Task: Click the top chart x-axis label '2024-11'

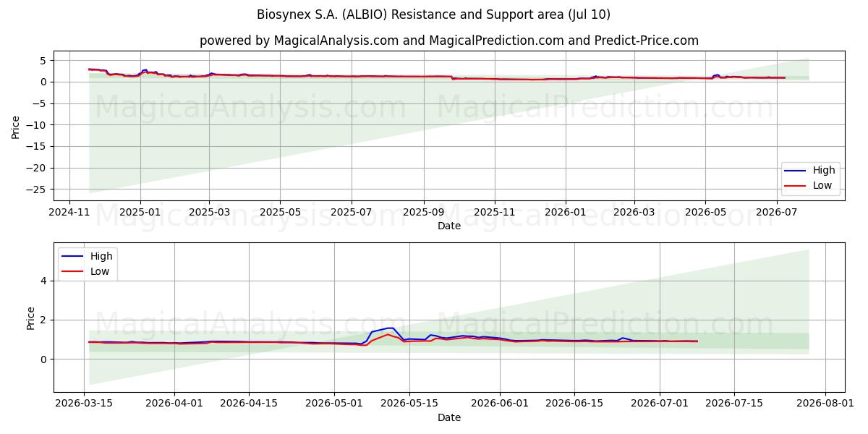Action: [x=69, y=213]
